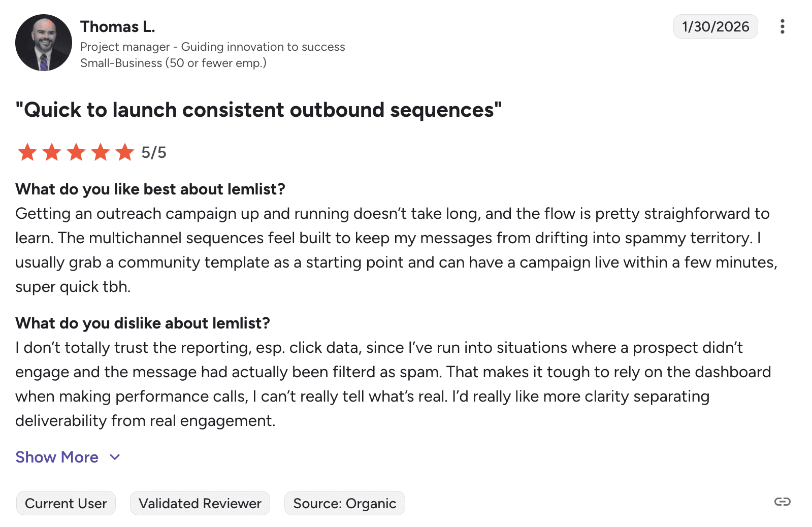Click the 5/5 rating score
Viewport: 812px width, 527px height.
pos(154,152)
